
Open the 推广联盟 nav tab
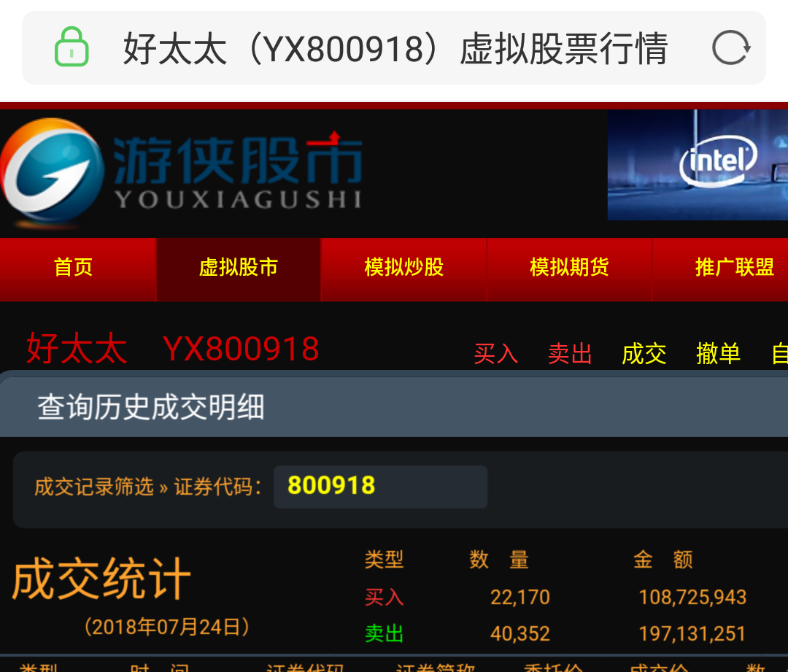click(734, 268)
